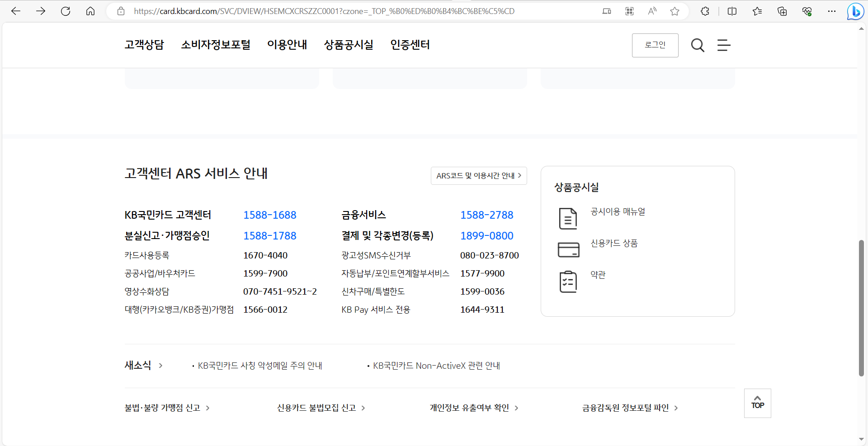Open the 새소식 heading

(138, 365)
